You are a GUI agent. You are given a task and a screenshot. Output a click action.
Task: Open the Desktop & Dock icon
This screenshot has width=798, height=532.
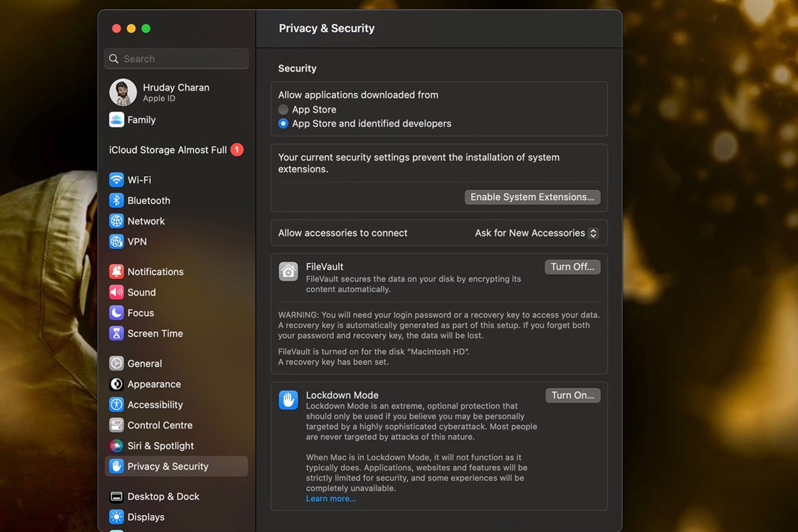coord(116,496)
